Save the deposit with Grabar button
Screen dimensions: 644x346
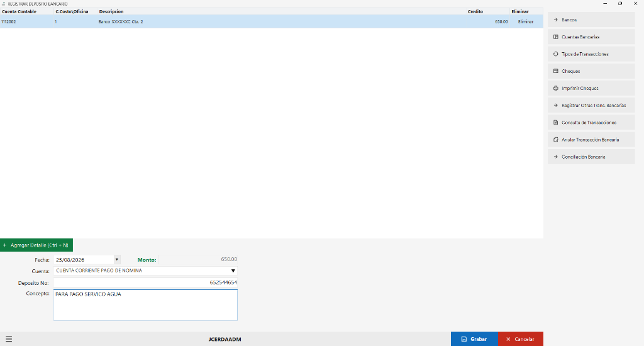(x=474, y=339)
